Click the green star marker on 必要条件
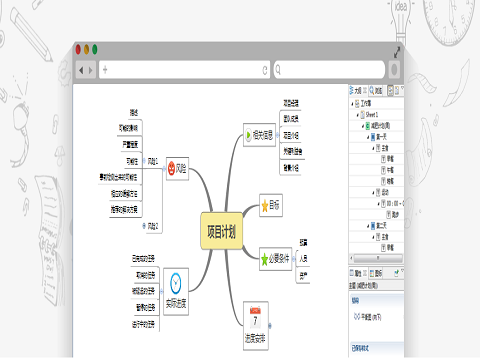Image resolution: width=480 pixels, height=360 pixels. click(265, 259)
